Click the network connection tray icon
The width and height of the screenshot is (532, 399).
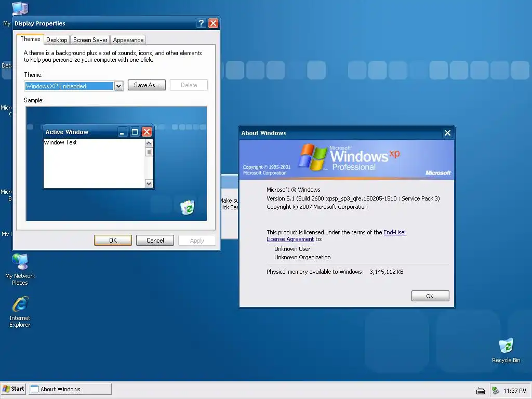click(495, 391)
